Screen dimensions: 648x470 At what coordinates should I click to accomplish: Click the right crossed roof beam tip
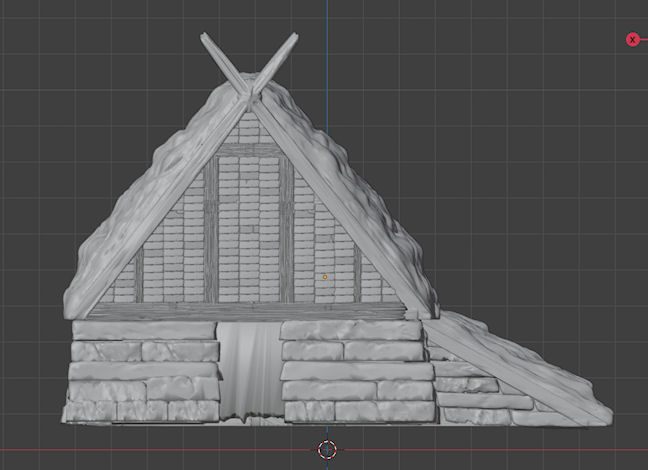[x=292, y=39]
